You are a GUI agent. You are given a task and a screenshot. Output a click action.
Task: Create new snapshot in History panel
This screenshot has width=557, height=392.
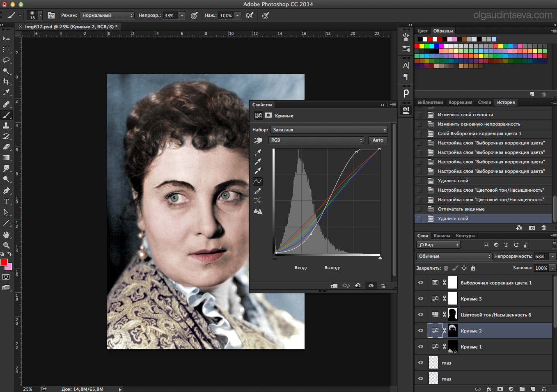pyautogui.click(x=532, y=228)
